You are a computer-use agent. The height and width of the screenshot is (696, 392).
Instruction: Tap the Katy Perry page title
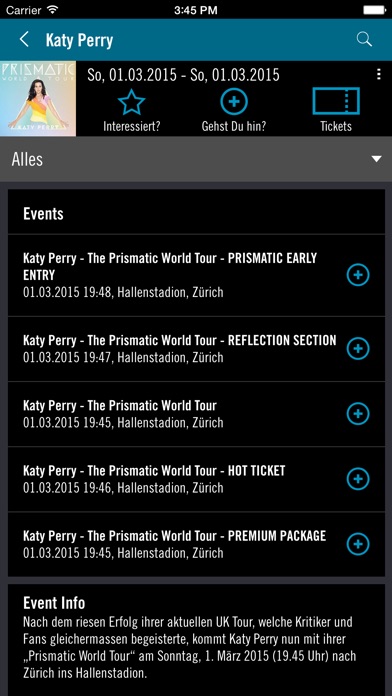(79, 40)
